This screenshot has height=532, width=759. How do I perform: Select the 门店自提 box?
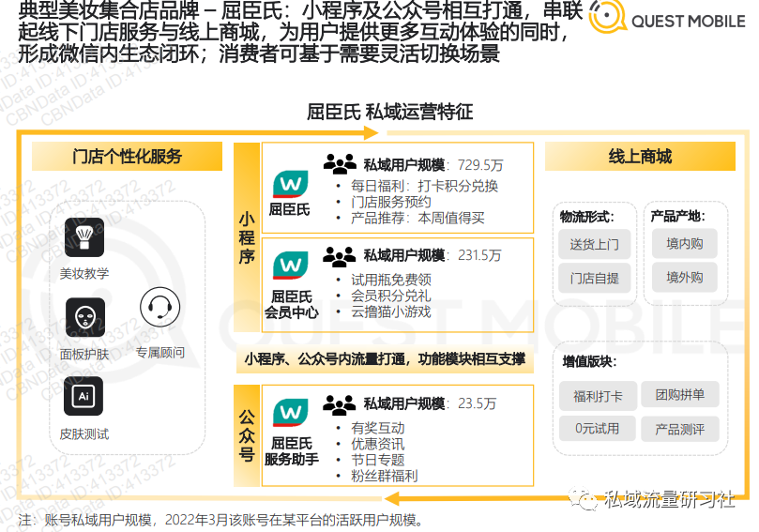[595, 279]
